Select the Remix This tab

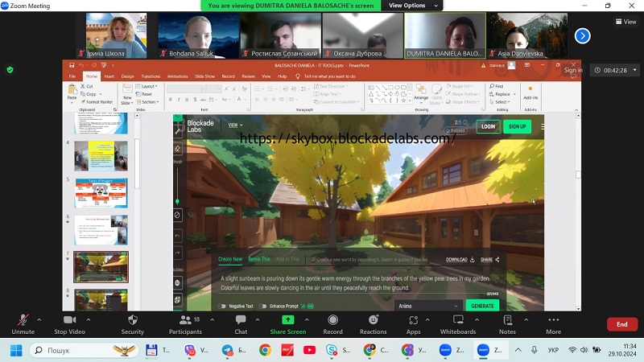[x=258, y=259]
